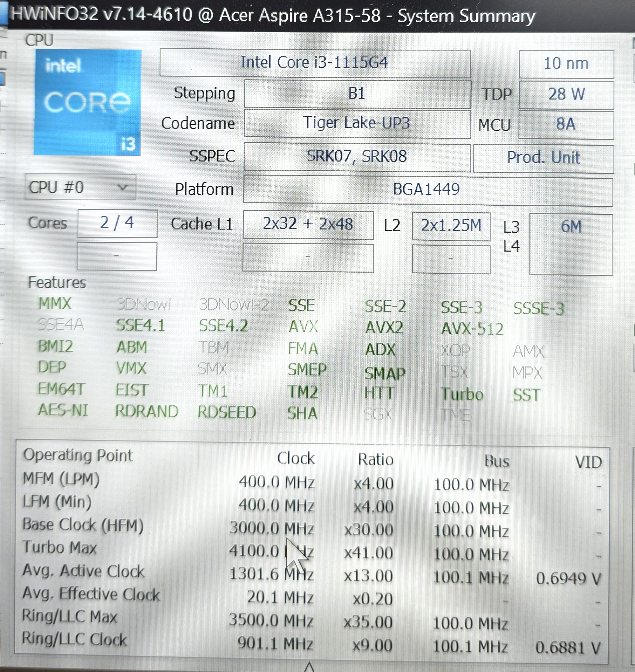The height and width of the screenshot is (672, 635).
Task: Click the EIST feature flag
Action: click(x=132, y=390)
